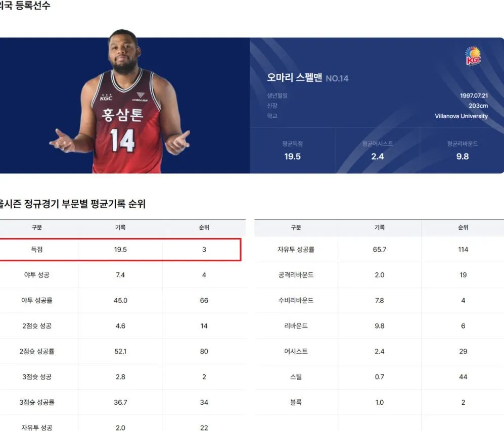Sort by the 순위 column header
The width and height of the screenshot is (504, 431).
(204, 228)
